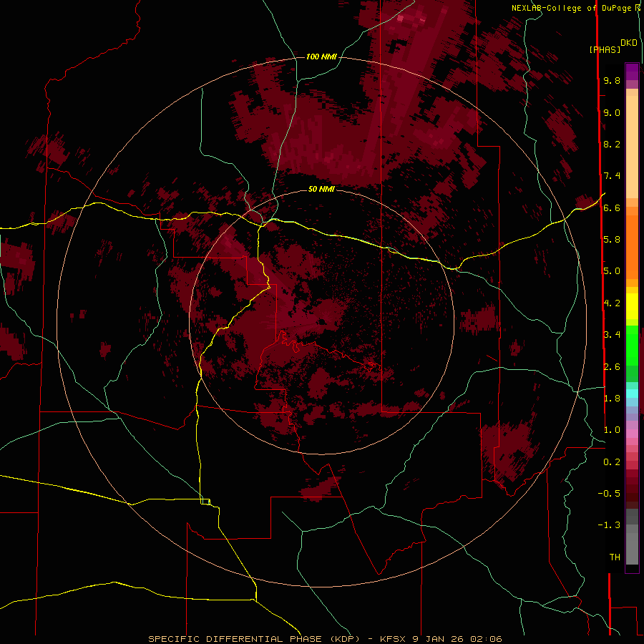Click the 9.0 value on the scale
644x644 pixels.
click(612, 112)
